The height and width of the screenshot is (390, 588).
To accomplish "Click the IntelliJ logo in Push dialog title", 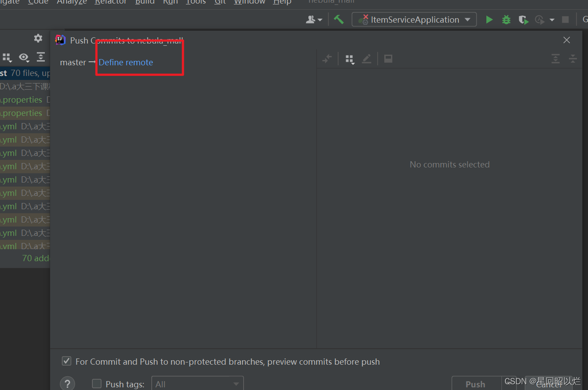I will (60, 40).
